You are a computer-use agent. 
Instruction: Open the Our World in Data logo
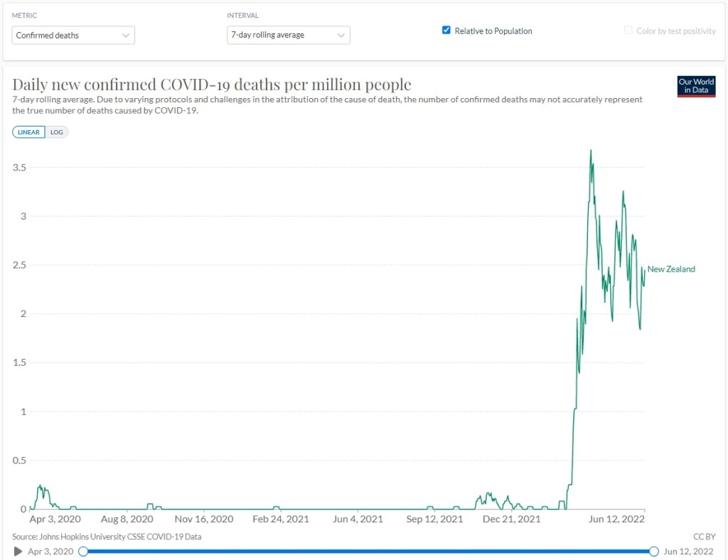(x=696, y=86)
